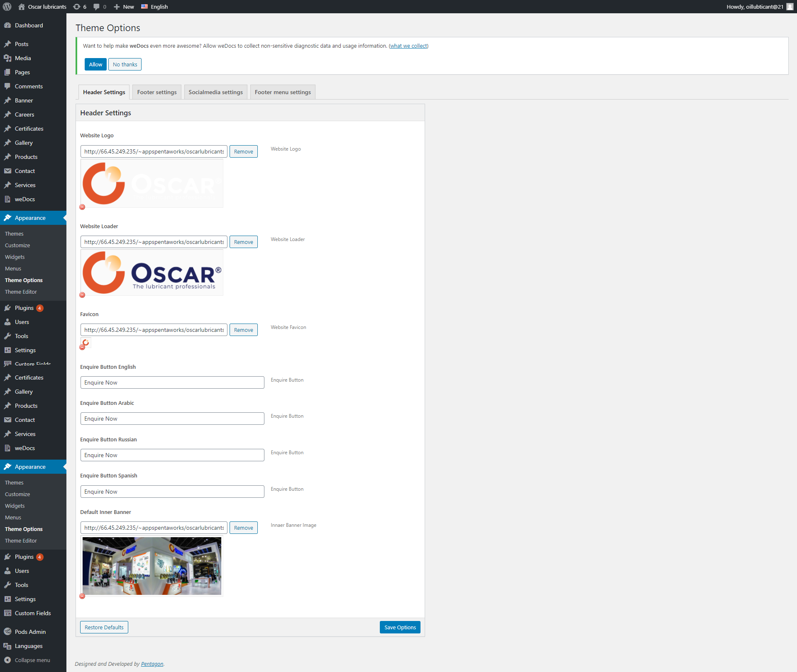The image size is (797, 672).
Task: Click the user avatar beside Howdy
Action: 790,7
